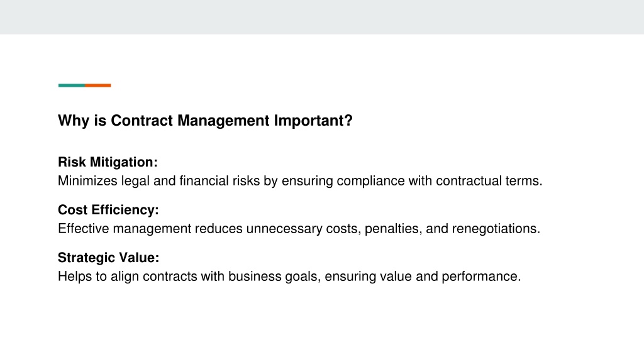The width and height of the screenshot is (644, 362).
Task: Click the word 'Minimizes' starting the first description
Action: pyautogui.click(x=87, y=180)
